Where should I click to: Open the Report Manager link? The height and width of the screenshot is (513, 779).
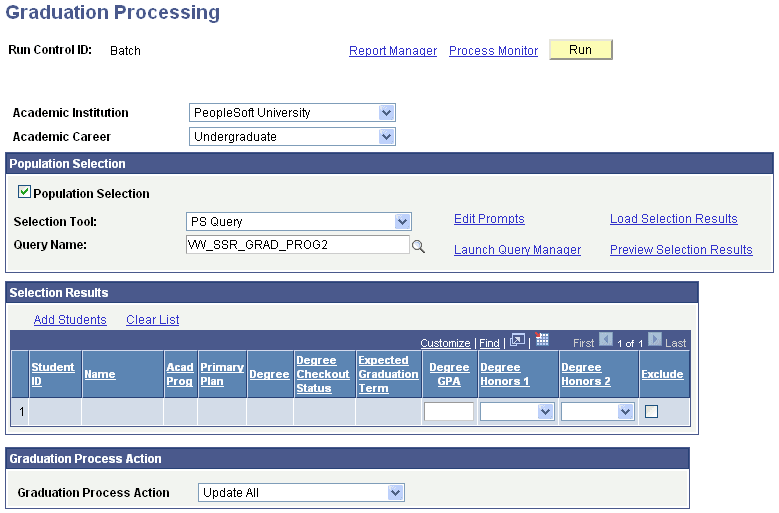[x=393, y=51]
